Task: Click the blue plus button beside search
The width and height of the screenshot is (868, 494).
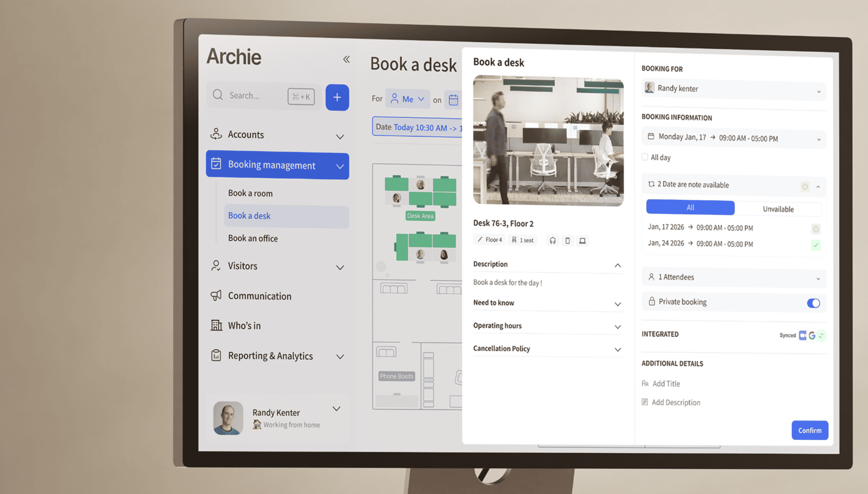Action: [x=337, y=97]
